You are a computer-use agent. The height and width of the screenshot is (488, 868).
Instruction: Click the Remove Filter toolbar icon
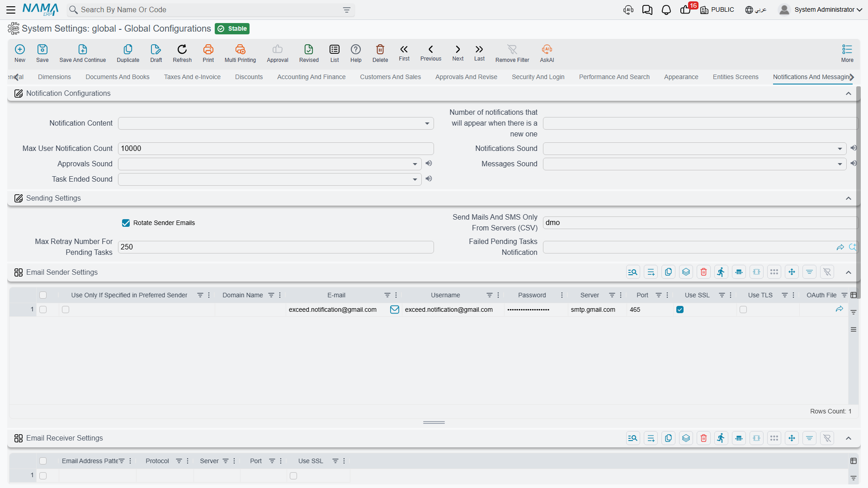[512, 49]
